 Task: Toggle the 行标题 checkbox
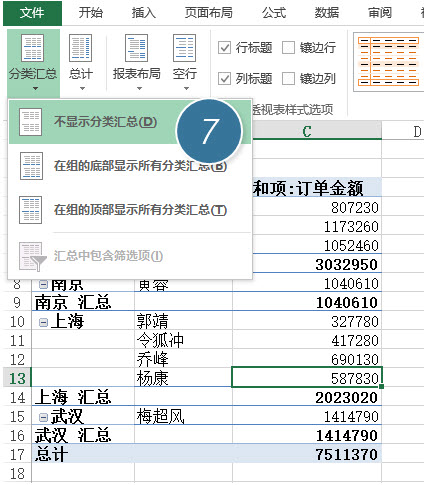point(224,48)
